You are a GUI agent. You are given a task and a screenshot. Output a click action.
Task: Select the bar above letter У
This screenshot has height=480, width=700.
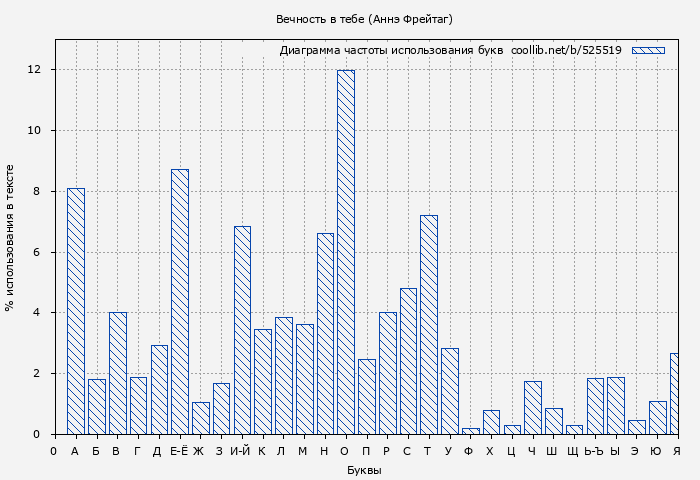click(450, 391)
